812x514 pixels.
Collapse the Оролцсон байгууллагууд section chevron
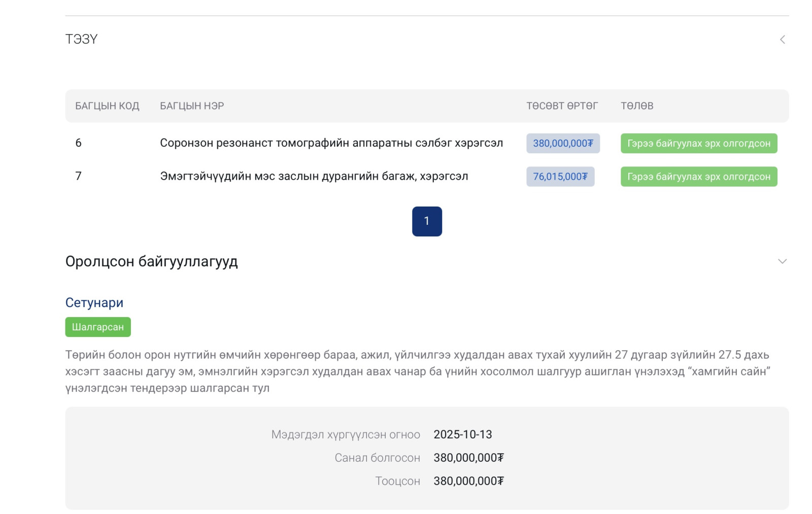(782, 261)
